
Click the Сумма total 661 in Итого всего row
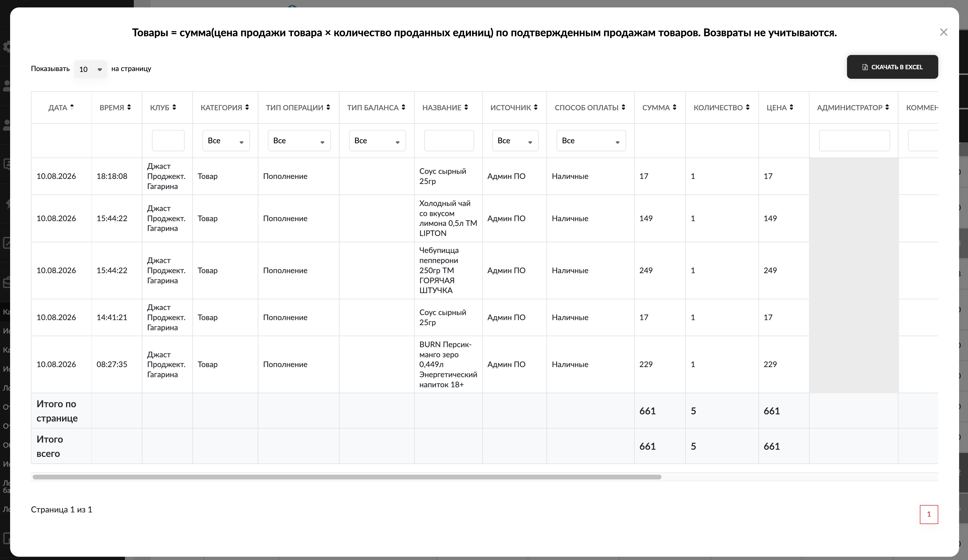pos(647,446)
